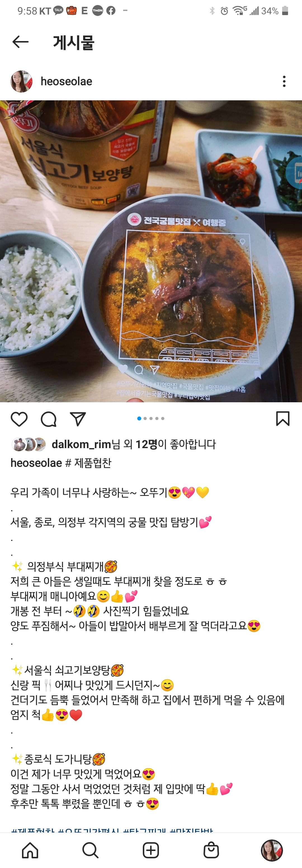The width and height of the screenshot is (302, 868).
Task: Create a new post with the plus icon
Action: (151, 850)
